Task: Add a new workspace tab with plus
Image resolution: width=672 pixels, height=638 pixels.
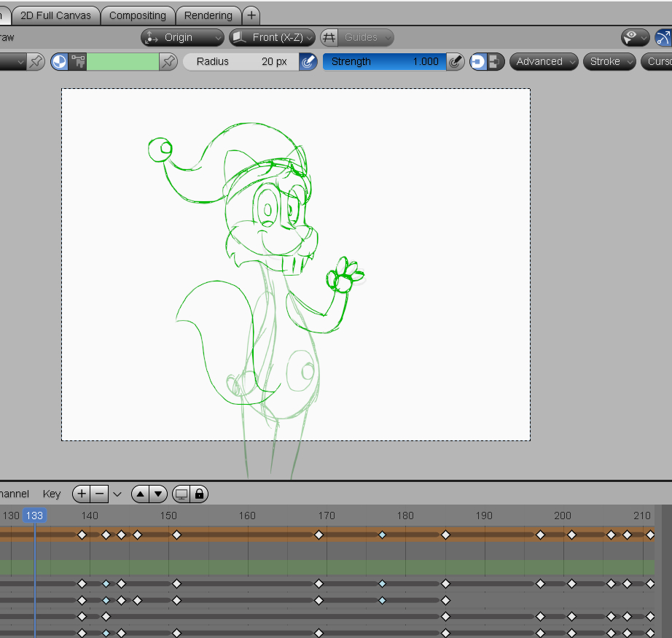Action: click(251, 15)
